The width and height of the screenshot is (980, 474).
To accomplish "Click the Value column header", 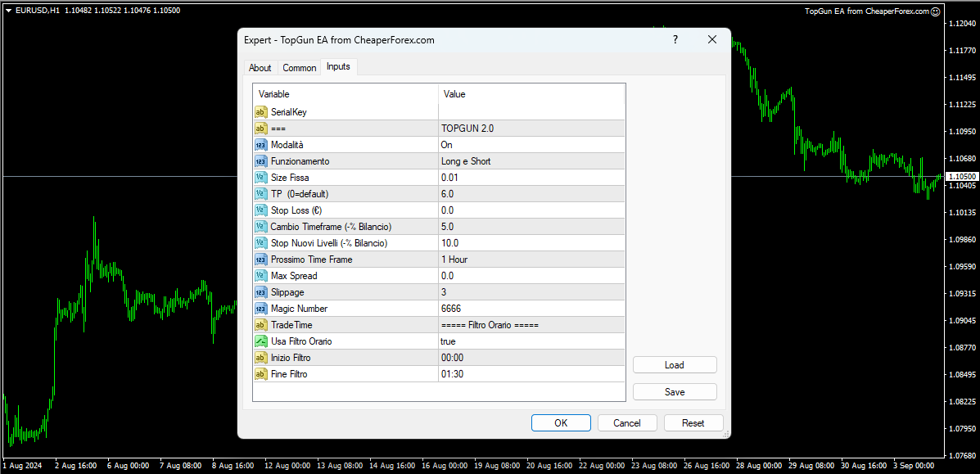I will 531,94.
